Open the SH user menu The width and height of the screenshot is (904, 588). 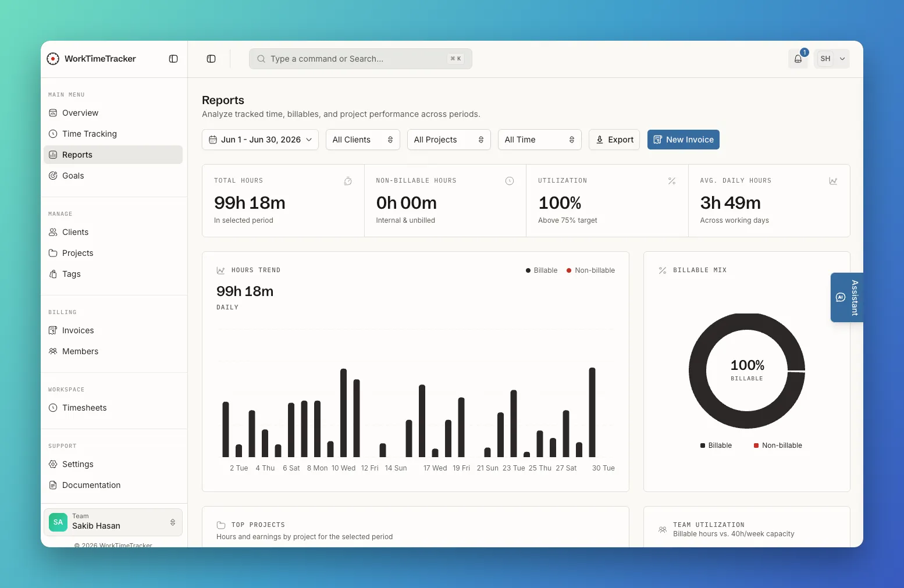click(x=832, y=59)
